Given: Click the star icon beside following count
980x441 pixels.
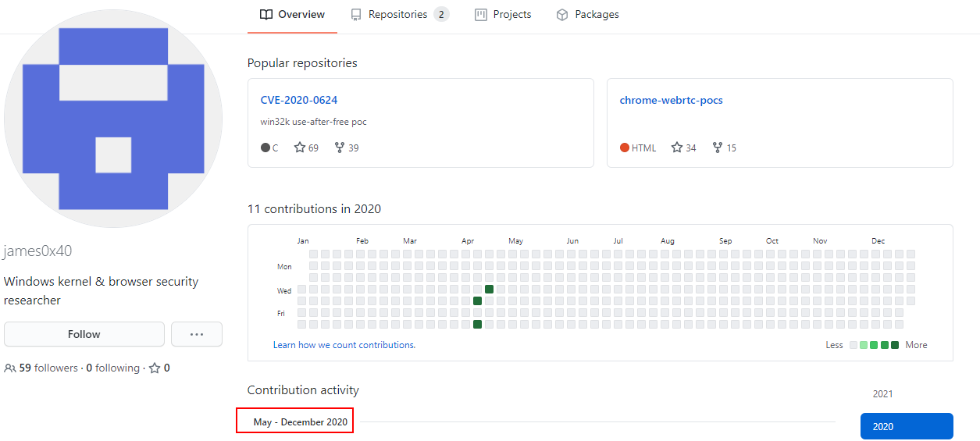Looking at the screenshot, I should pyautogui.click(x=155, y=368).
